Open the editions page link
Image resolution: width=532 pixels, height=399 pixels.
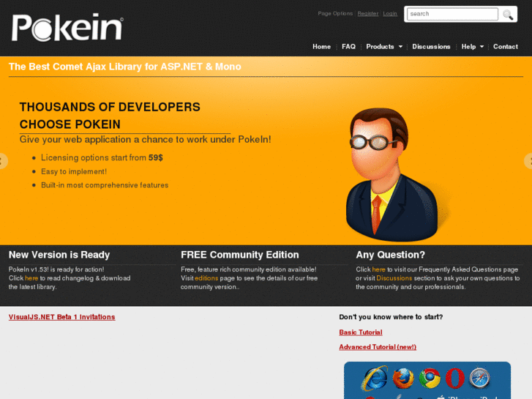click(x=206, y=278)
